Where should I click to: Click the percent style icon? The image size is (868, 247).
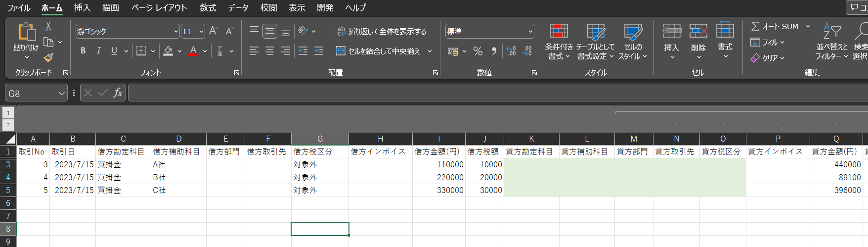pyautogui.click(x=477, y=51)
